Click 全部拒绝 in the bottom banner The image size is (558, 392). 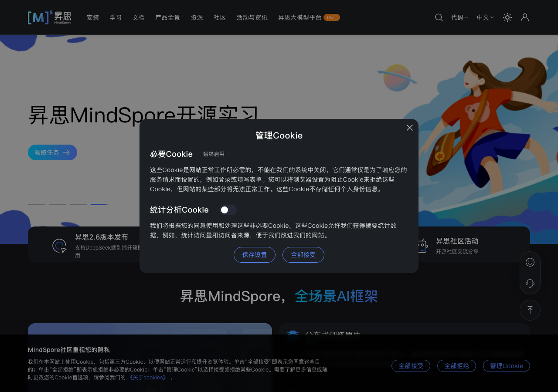pyautogui.click(x=456, y=366)
